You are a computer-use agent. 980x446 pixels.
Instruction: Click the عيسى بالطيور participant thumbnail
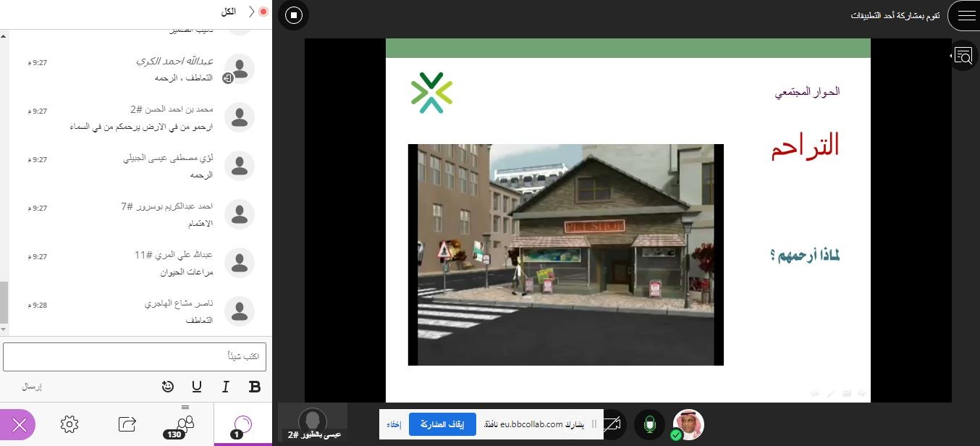(x=313, y=424)
